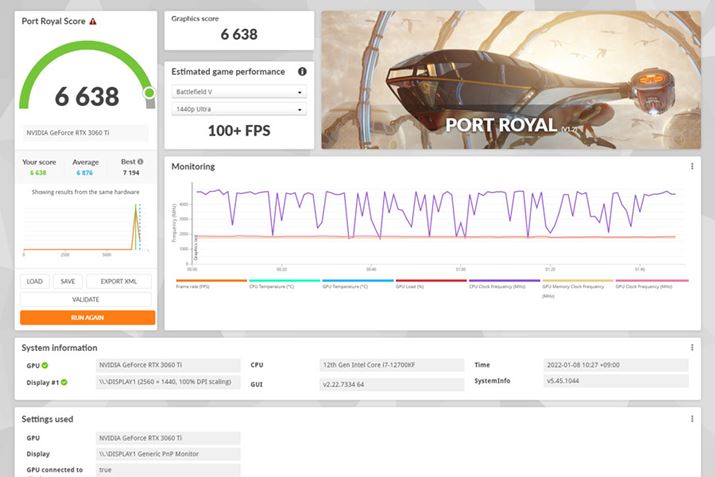Click the Display #1 value with 2560 × 1440
Image resolution: width=715 pixels, height=477 pixels.
(168, 382)
